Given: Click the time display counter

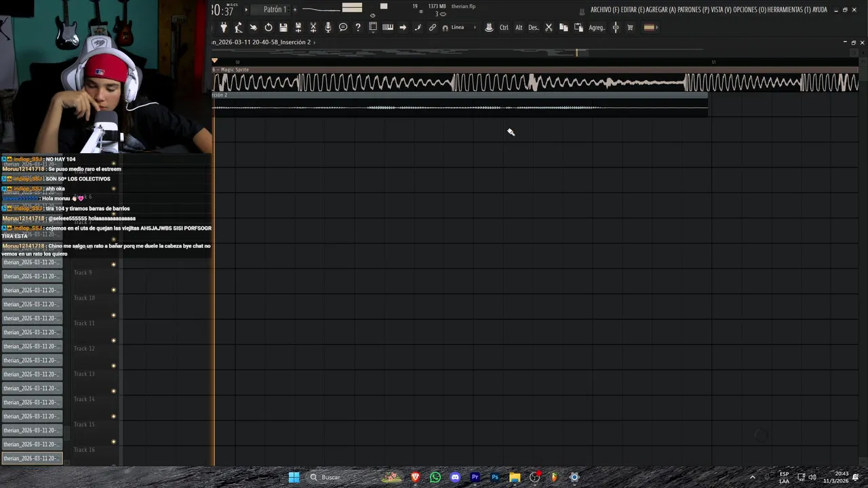Looking at the screenshot, I should pyautogui.click(x=222, y=10).
